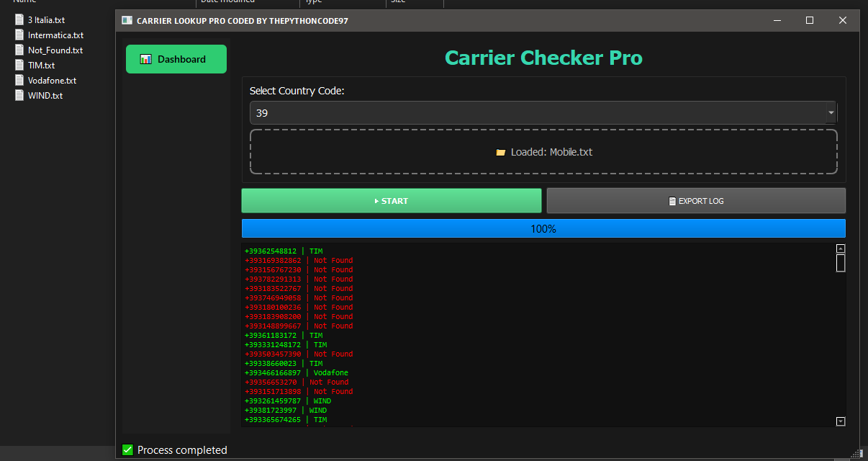Viewport: 868px width, 461px height.
Task: Click log line +39356653270 Not Found
Action: 297,382
